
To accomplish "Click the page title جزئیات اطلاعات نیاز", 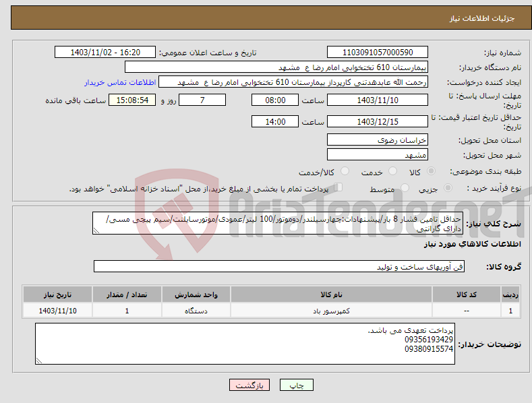I will pyautogui.click(x=482, y=18).
